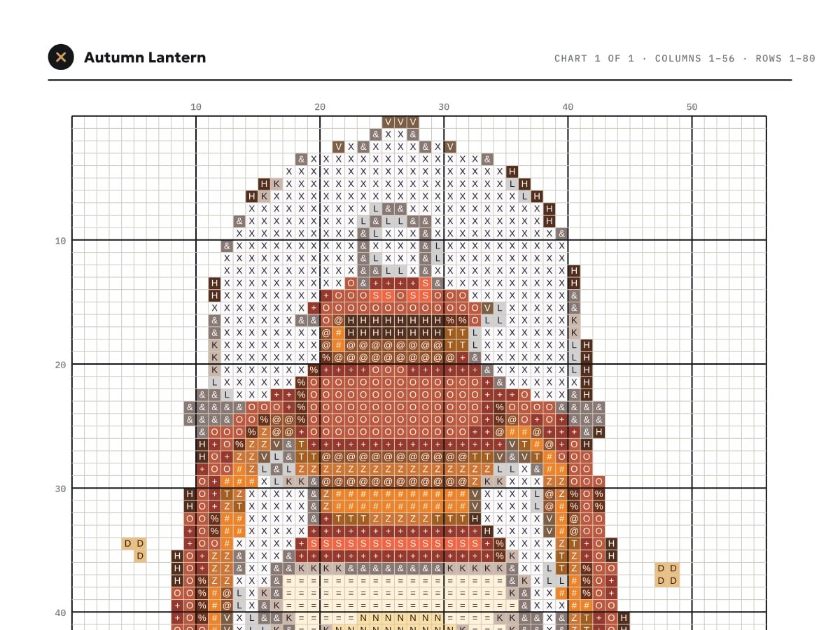Viewport: 840px width, 630px height.
Task: Click the "ROWS 1–80" header text
Action: tap(785, 58)
